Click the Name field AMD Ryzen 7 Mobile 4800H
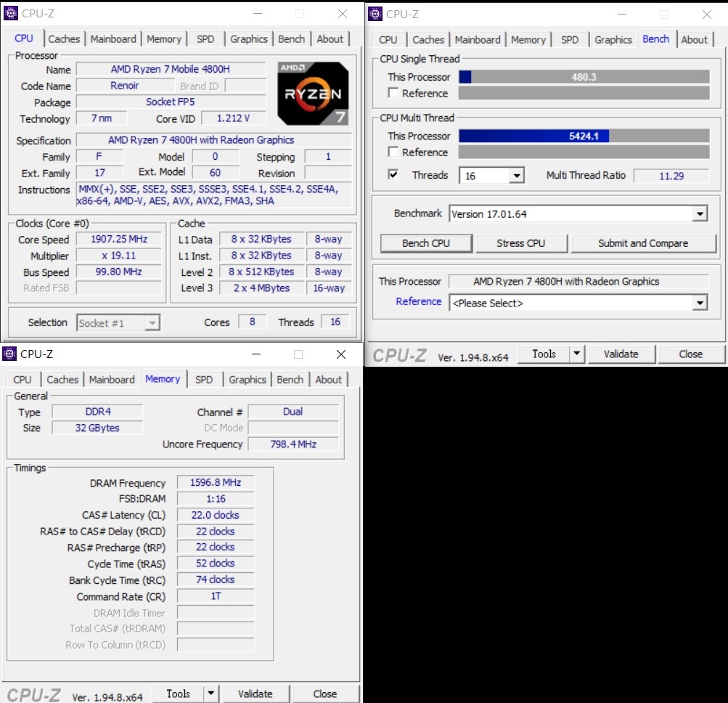Image resolution: width=728 pixels, height=703 pixels. pyautogui.click(x=171, y=69)
